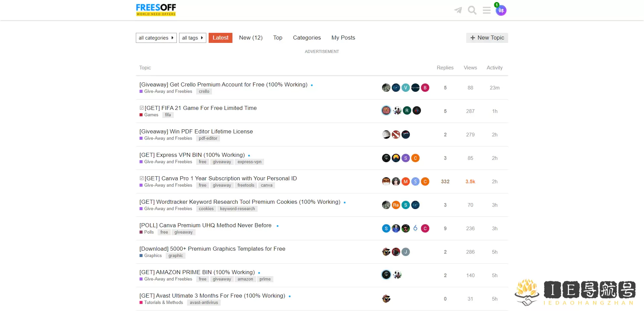The width and height of the screenshot is (644, 314).
Task: Open the Tutorials & Methods category link
Action: point(161,303)
